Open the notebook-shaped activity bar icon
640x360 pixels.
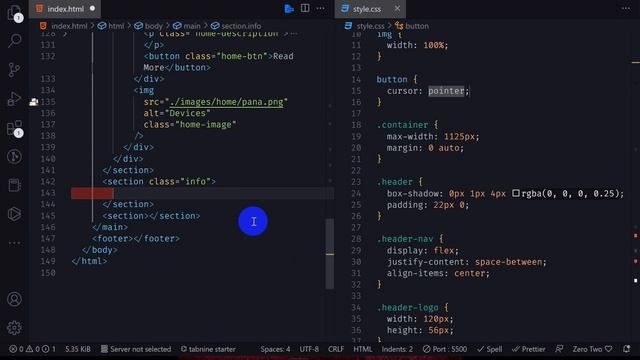(14, 185)
